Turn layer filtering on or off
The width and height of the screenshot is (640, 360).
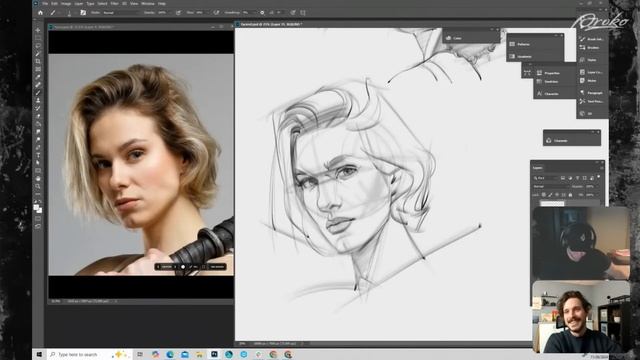click(x=598, y=176)
